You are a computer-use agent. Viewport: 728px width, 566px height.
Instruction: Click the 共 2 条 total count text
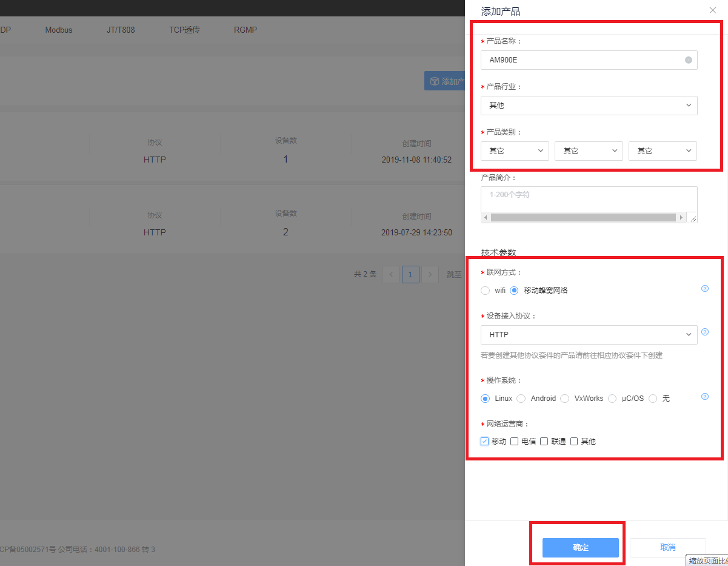click(x=366, y=274)
